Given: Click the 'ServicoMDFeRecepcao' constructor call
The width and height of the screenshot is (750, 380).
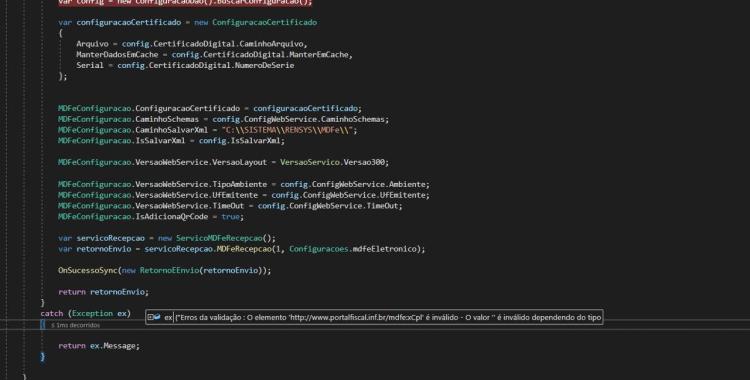Looking at the screenshot, I should (219, 238).
